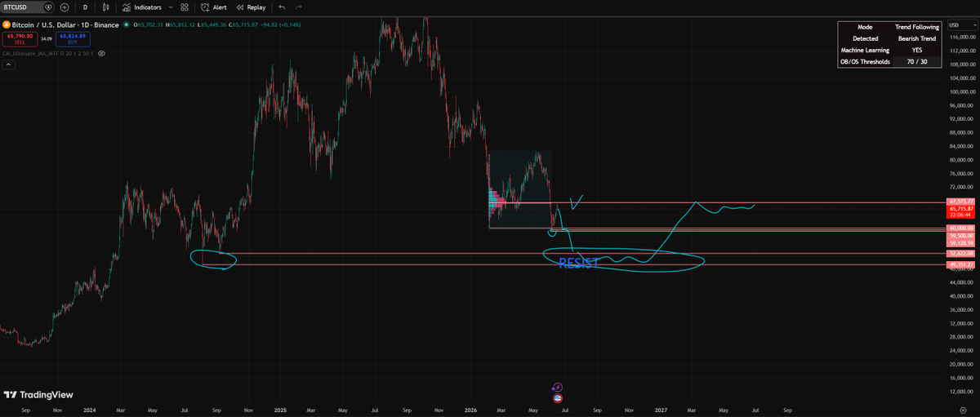Viewport: 980px width, 417px height.
Task: Change chart type via the candles icon
Action: pos(106,7)
